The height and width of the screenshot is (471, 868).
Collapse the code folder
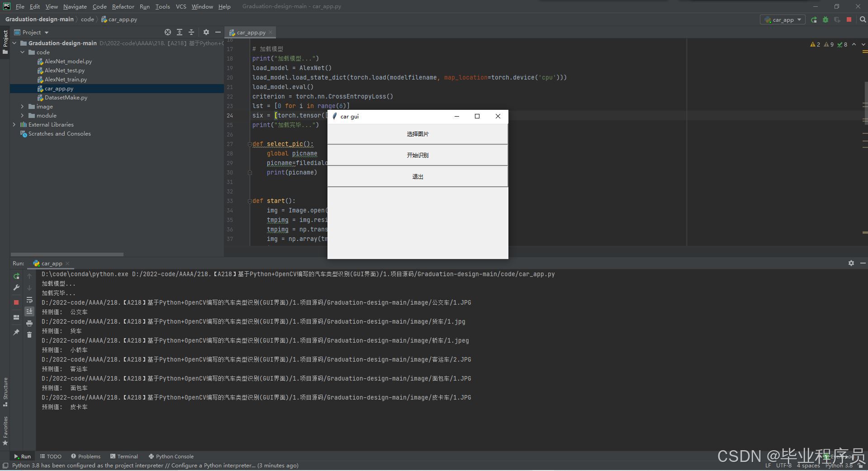click(23, 52)
